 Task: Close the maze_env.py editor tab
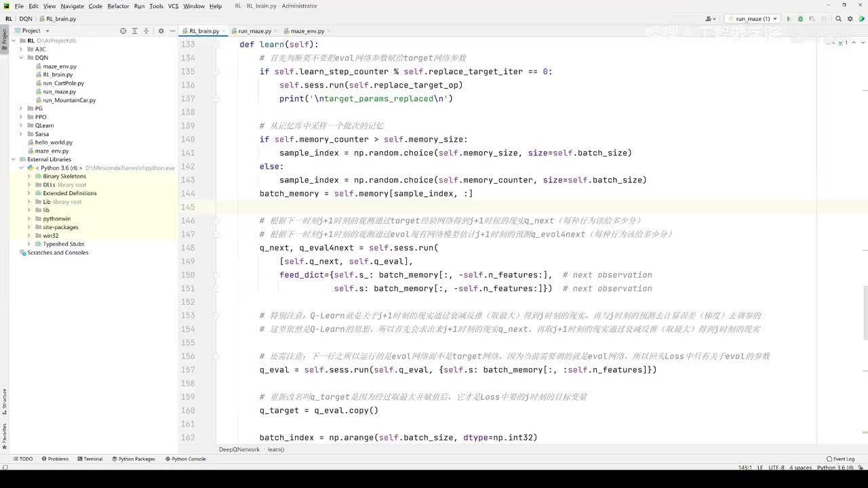(329, 31)
